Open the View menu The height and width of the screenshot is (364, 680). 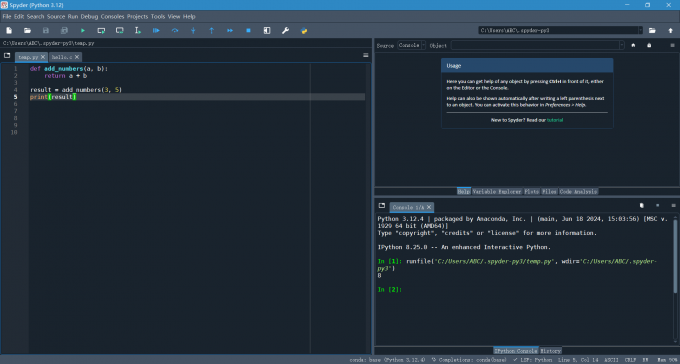pyautogui.click(x=174, y=16)
